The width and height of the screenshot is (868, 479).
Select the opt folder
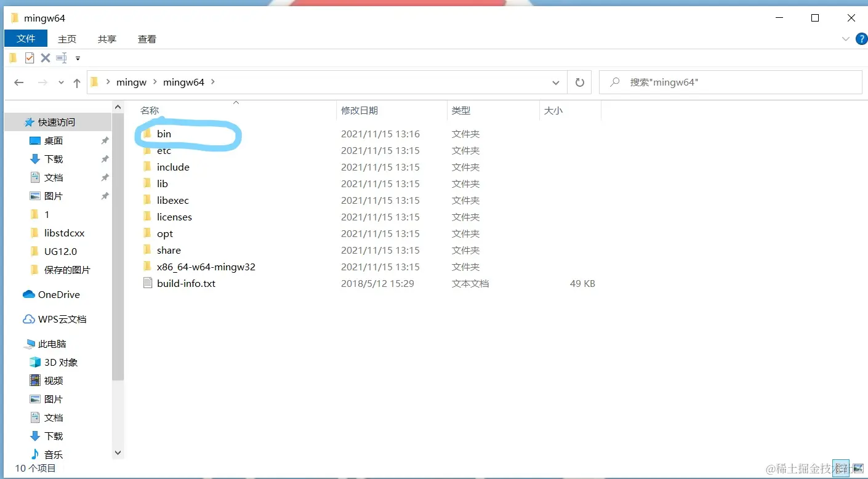164,233
